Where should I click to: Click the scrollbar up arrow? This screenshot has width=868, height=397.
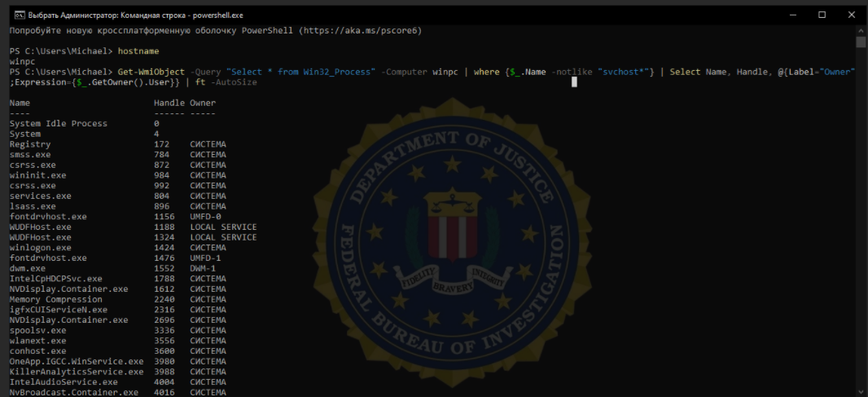pos(860,30)
